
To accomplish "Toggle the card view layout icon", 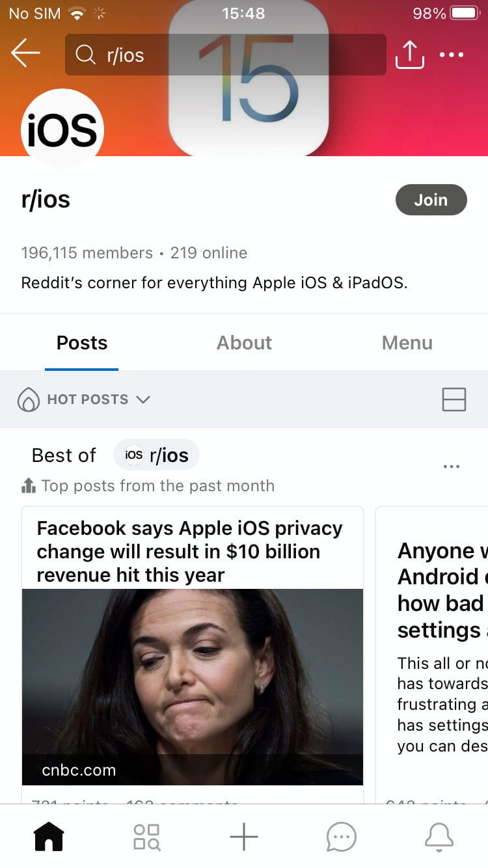I will [x=454, y=399].
